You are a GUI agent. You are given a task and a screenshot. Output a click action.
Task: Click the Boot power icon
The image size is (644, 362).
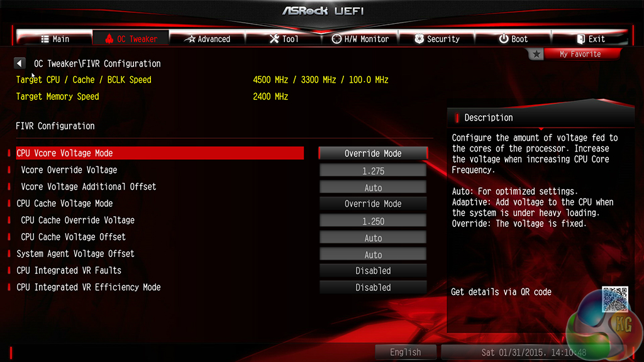click(504, 39)
